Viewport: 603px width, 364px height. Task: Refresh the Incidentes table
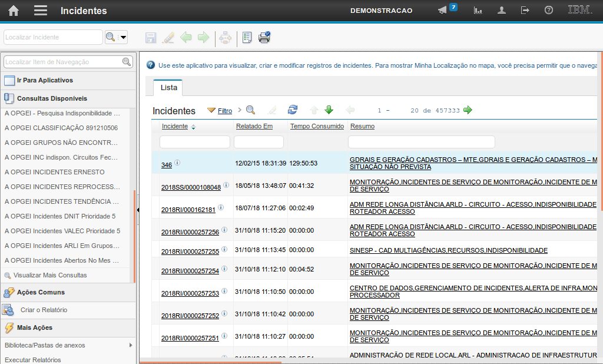[293, 110]
